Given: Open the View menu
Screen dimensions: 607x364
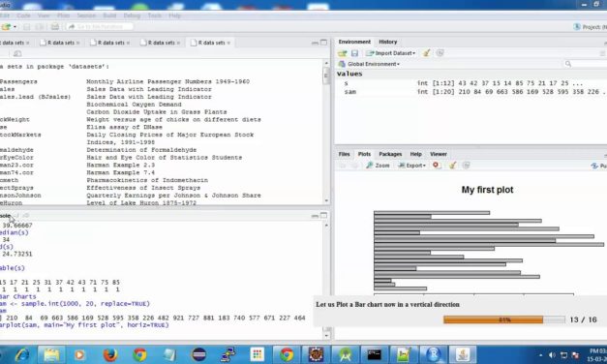Looking at the screenshot, I should tap(44, 15).
